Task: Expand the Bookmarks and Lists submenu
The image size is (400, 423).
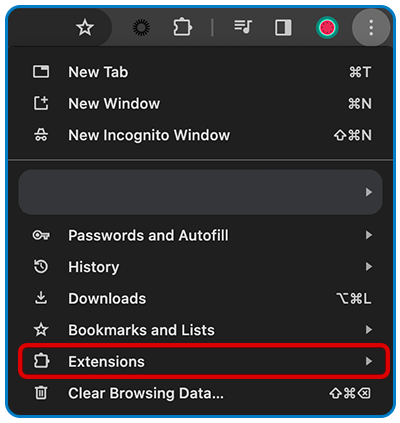Action: (x=202, y=330)
